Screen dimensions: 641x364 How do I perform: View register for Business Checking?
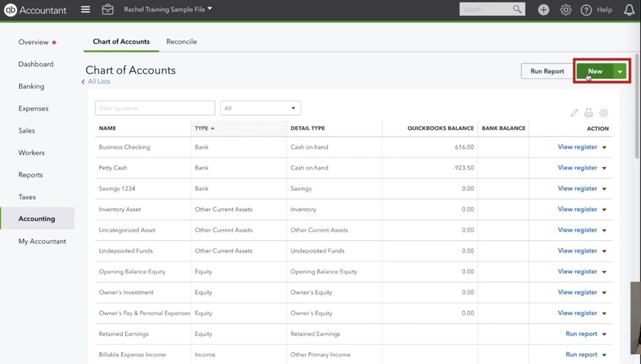click(x=577, y=147)
